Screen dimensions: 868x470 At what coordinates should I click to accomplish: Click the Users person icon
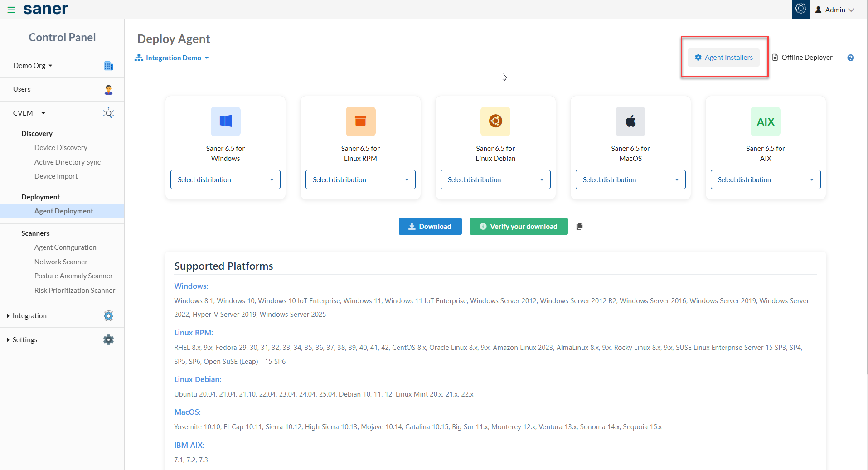coord(108,89)
